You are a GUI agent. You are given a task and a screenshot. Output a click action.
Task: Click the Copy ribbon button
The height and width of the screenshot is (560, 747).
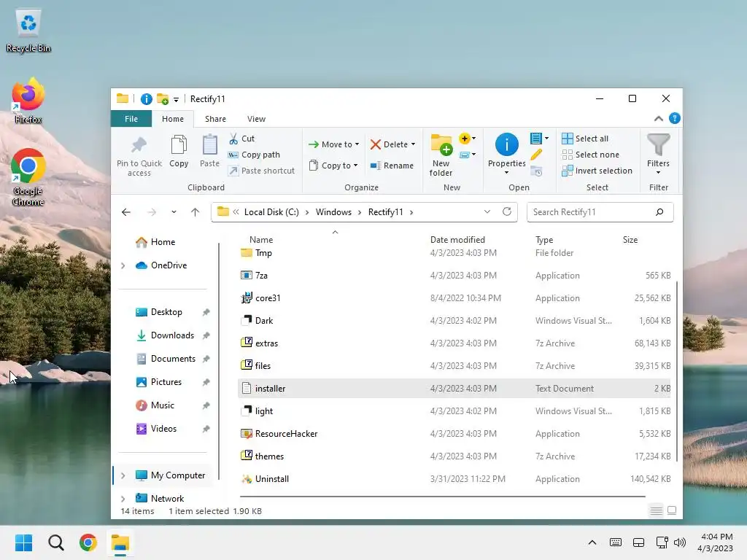tap(179, 152)
